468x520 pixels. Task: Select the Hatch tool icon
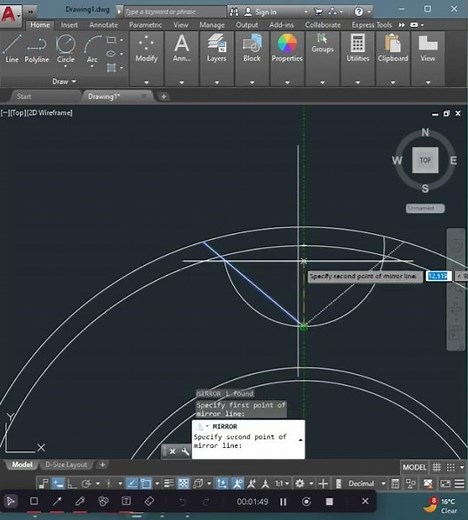(111, 68)
